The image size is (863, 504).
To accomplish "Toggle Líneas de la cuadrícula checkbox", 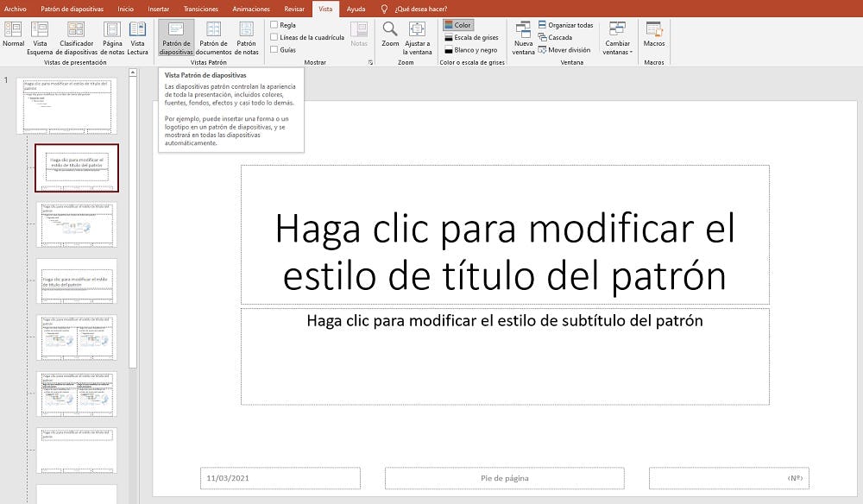I will pyautogui.click(x=274, y=37).
